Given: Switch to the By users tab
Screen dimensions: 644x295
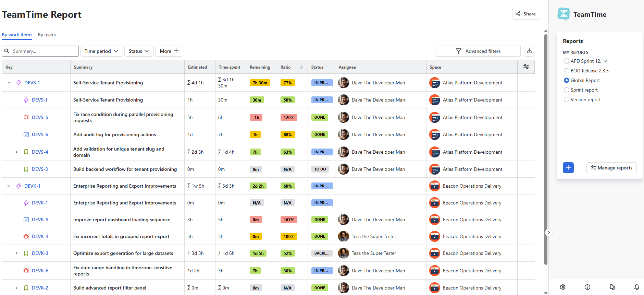Looking at the screenshot, I should click(47, 35).
